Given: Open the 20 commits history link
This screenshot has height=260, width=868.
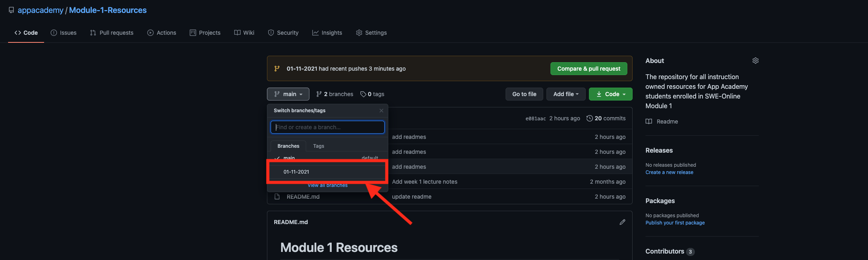Looking at the screenshot, I should coord(606,118).
